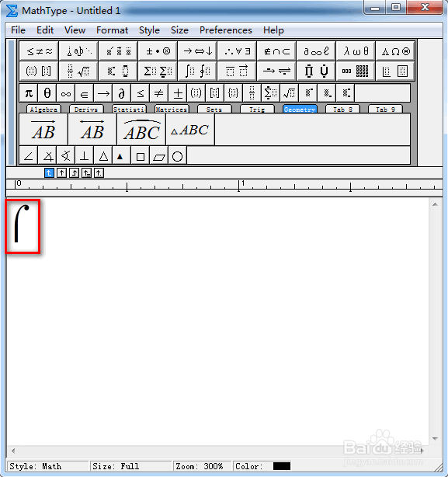Insert the plus-minus sign from small bar
The width and height of the screenshot is (448, 477).
(178, 93)
